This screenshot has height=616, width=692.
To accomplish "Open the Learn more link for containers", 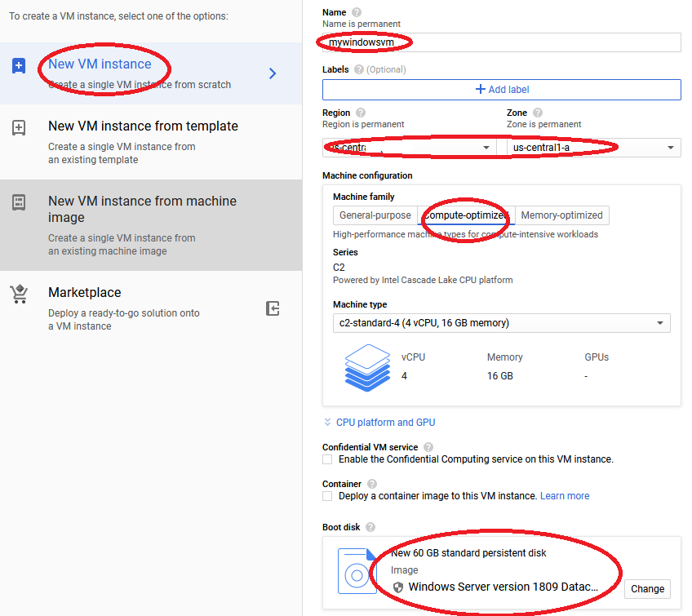I will 564,496.
